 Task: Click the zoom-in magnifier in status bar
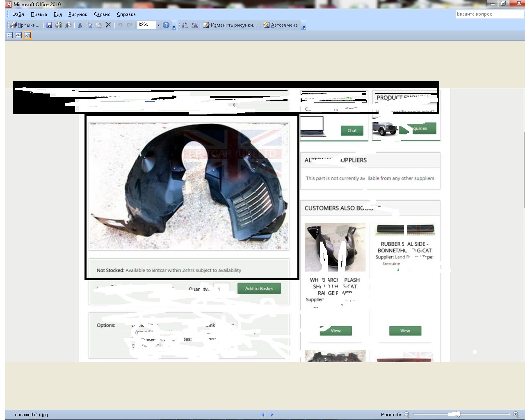[x=516, y=414]
